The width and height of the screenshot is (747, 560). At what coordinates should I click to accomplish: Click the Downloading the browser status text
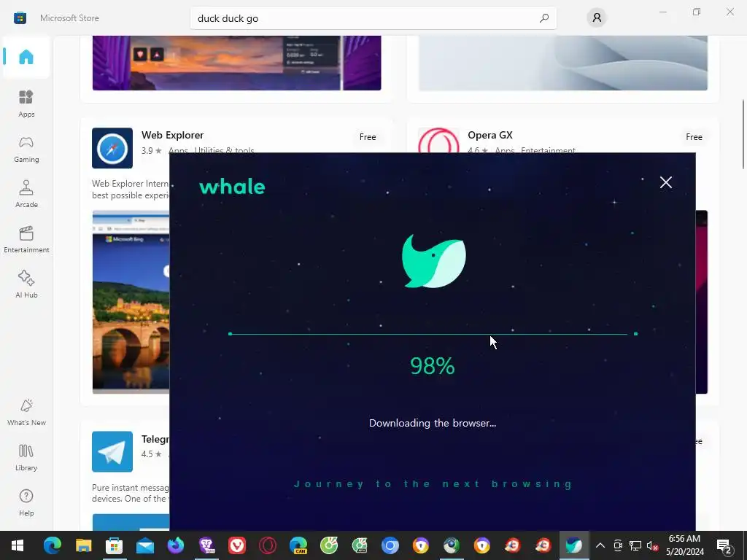click(x=433, y=423)
